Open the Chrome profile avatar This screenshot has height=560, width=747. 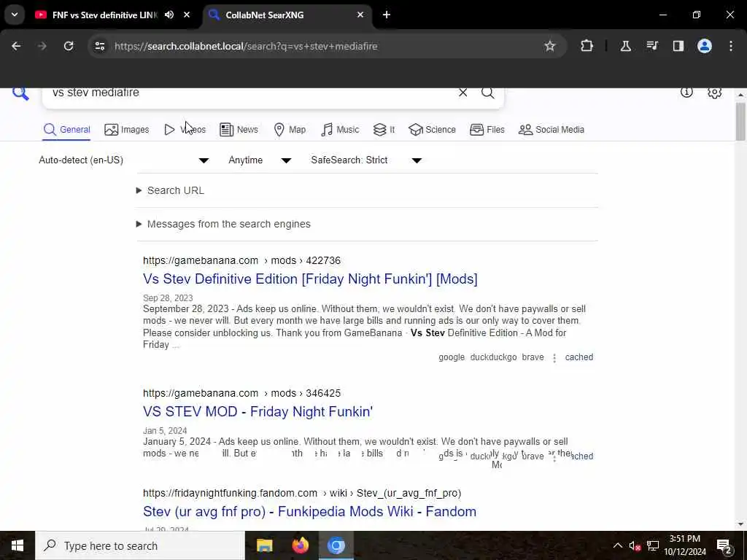click(705, 46)
